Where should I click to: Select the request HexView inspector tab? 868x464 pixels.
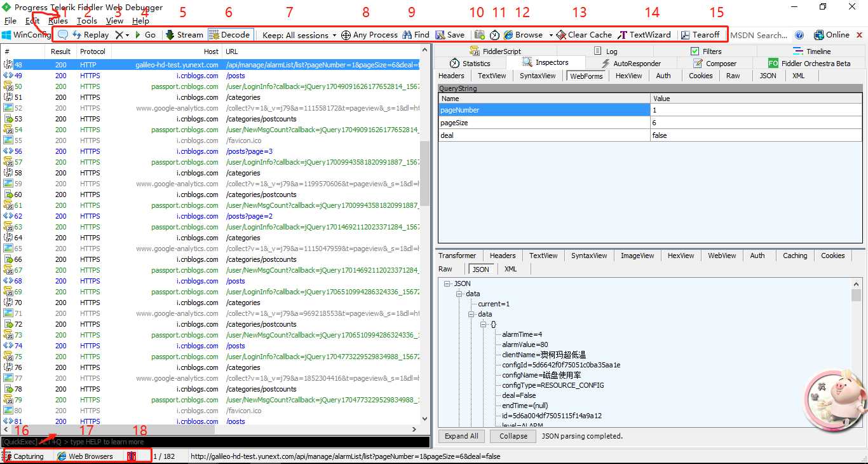pos(628,76)
